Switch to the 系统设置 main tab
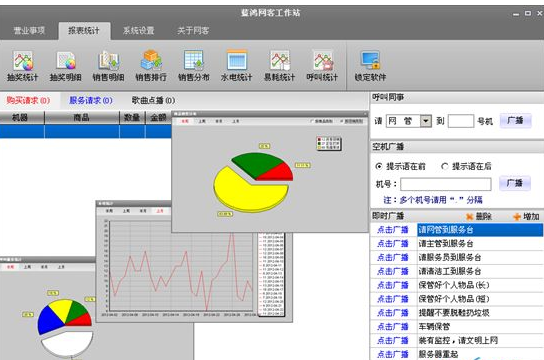 (138, 31)
